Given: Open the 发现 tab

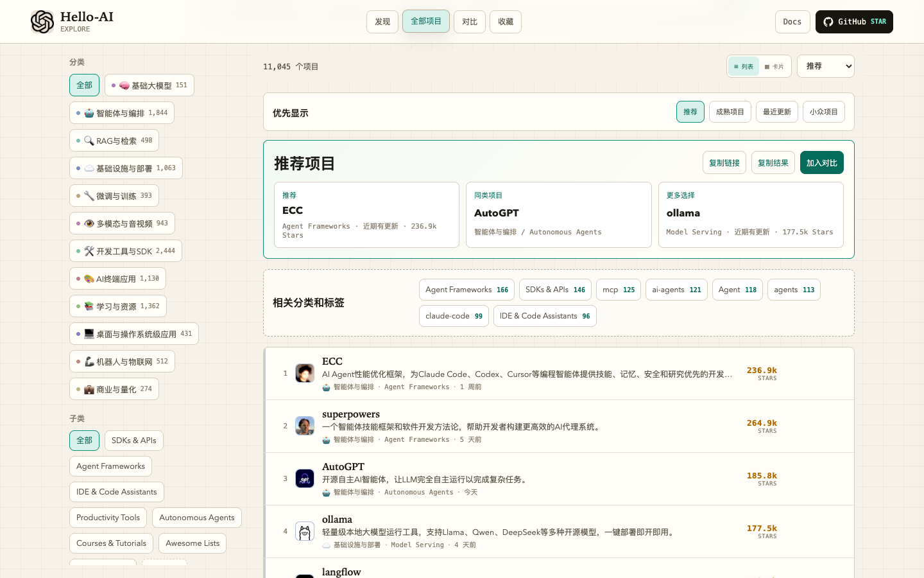Looking at the screenshot, I should coord(382,22).
